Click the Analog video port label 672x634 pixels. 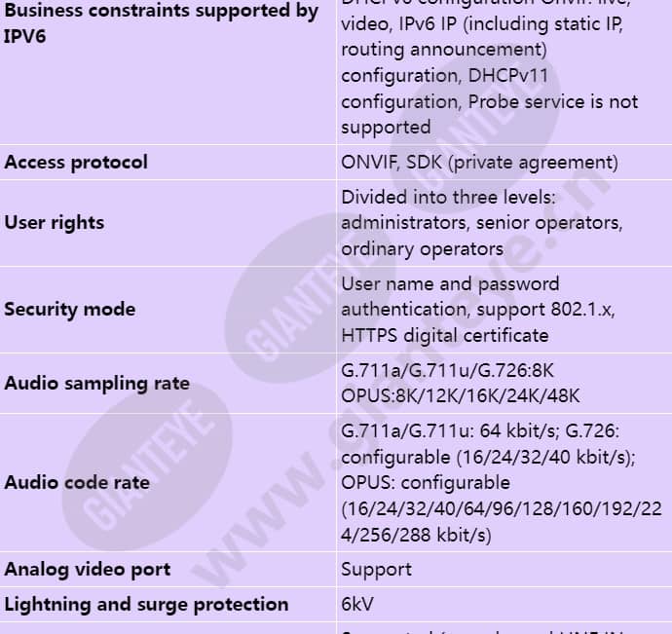coord(88,570)
